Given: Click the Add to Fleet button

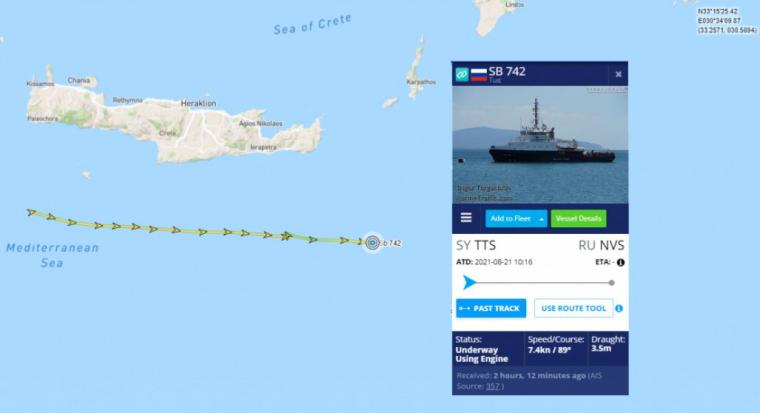Looking at the screenshot, I should pos(511,219).
